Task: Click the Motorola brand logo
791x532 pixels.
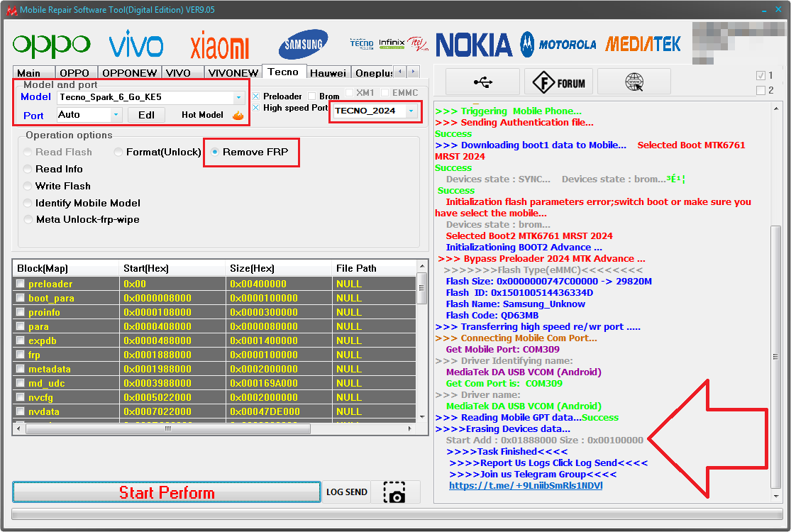Action: pyautogui.click(x=558, y=45)
